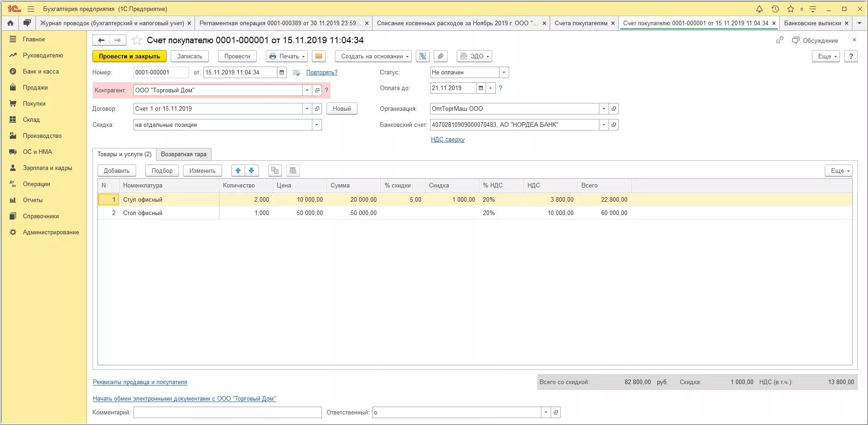The image size is (868, 425).
Task: Expand the Скидка dropdown arrow
Action: [316, 125]
